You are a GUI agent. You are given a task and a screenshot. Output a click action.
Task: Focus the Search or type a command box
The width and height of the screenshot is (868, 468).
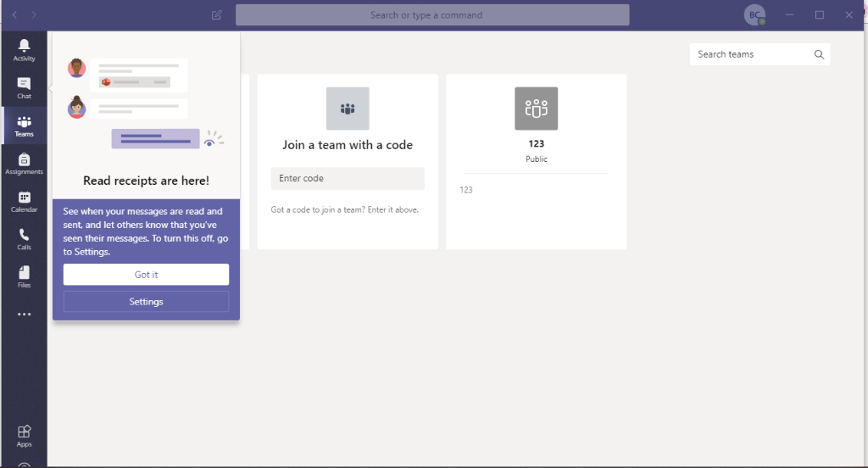pyautogui.click(x=432, y=15)
